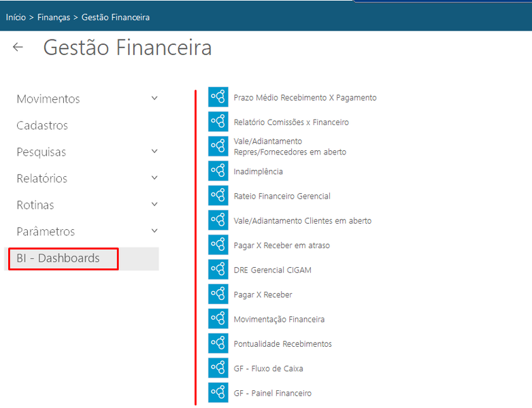Open the Inadimplência dashboard icon

[218, 171]
